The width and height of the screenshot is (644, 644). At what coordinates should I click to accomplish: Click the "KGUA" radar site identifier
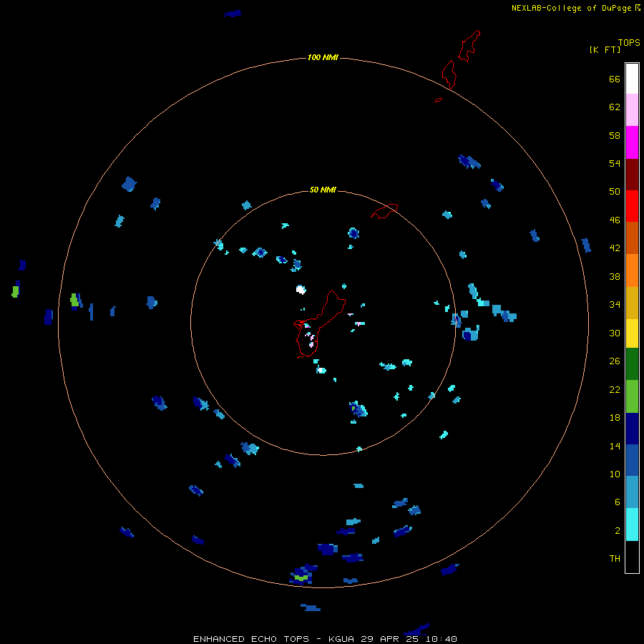[x=342, y=639]
